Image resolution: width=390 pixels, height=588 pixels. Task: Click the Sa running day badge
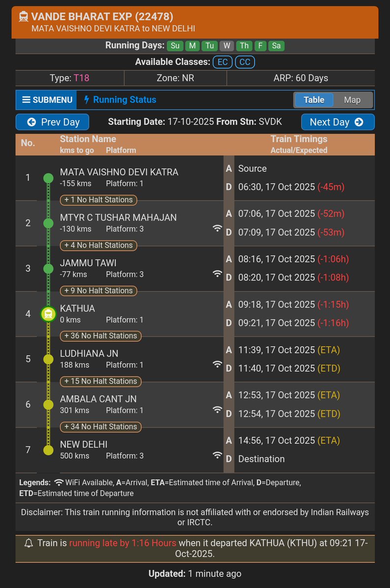[x=276, y=46]
